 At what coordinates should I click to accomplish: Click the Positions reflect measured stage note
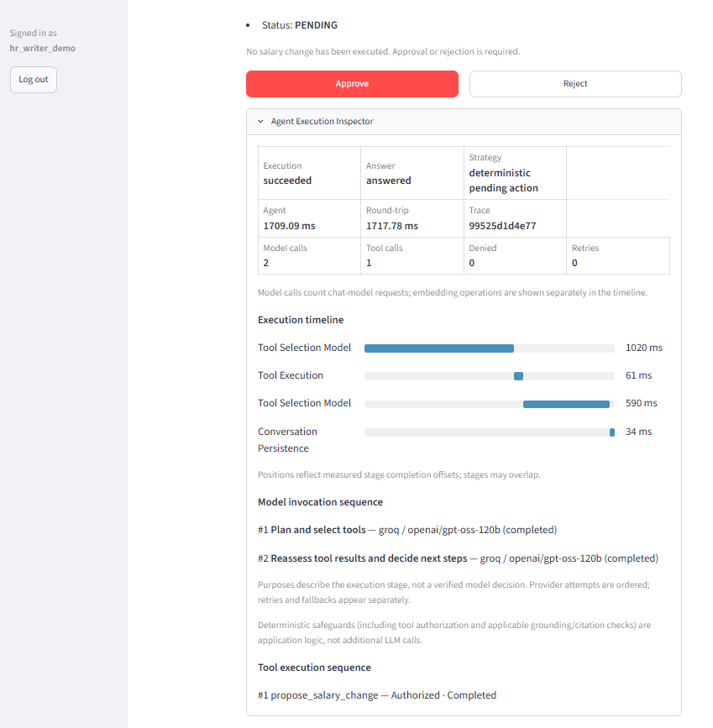point(399,475)
